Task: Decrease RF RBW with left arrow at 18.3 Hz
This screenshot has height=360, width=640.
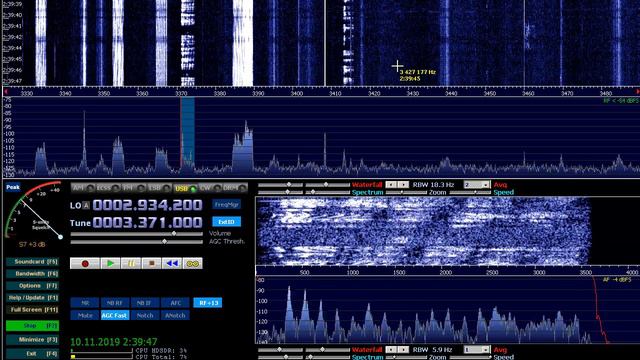Action: click(391, 185)
